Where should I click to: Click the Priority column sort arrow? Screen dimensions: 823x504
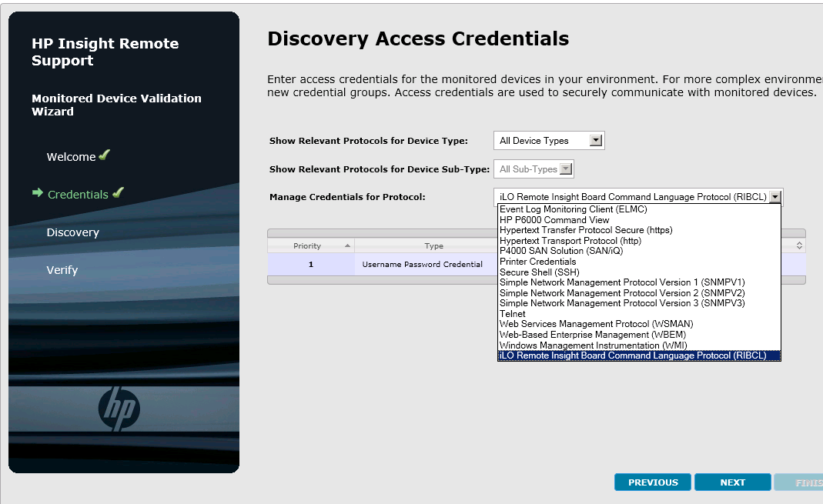coord(348,246)
